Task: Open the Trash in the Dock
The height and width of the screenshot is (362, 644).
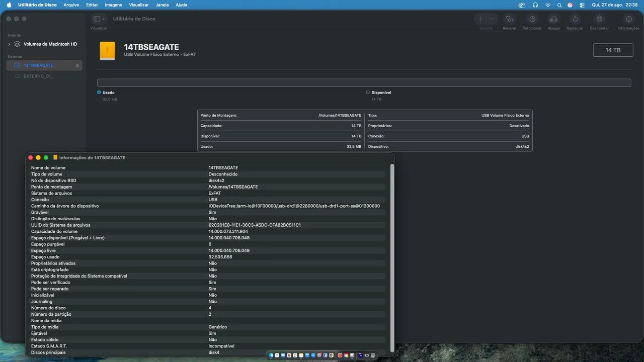Action: pyautogui.click(x=373, y=355)
